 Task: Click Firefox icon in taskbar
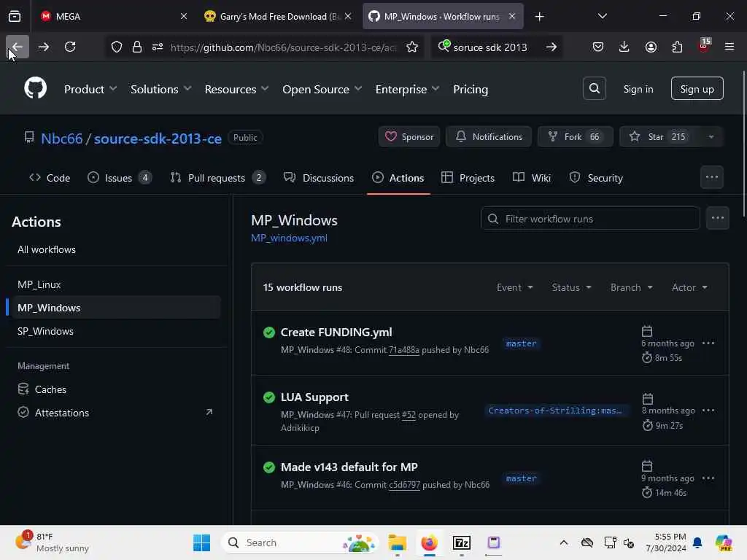pos(429,542)
